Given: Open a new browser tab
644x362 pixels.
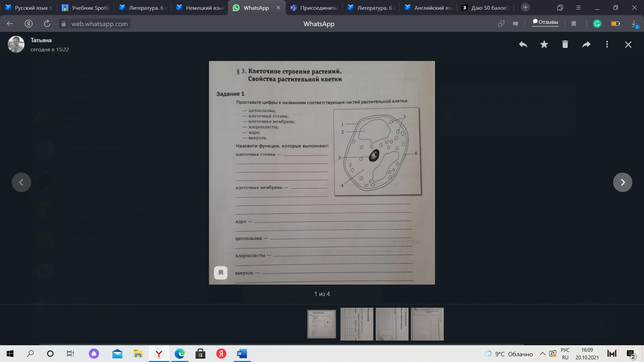Looking at the screenshot, I should 525,7.
